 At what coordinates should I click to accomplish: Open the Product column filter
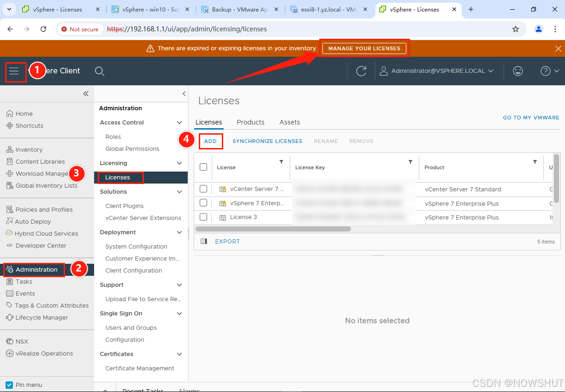(535, 162)
